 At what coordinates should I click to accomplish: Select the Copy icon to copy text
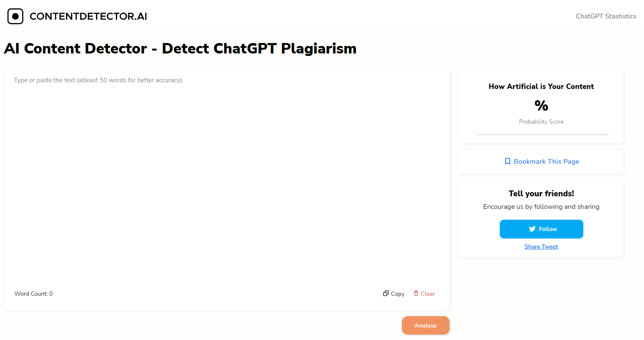pyautogui.click(x=386, y=293)
